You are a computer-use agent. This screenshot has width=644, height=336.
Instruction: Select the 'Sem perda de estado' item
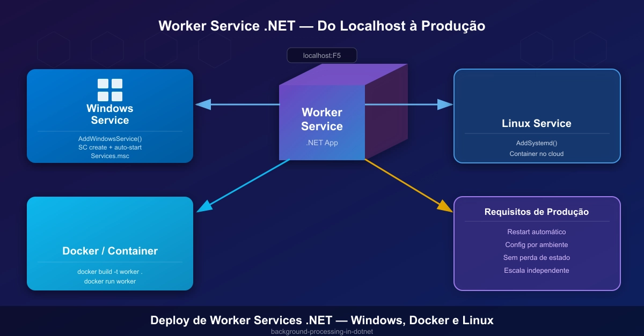coord(537,258)
